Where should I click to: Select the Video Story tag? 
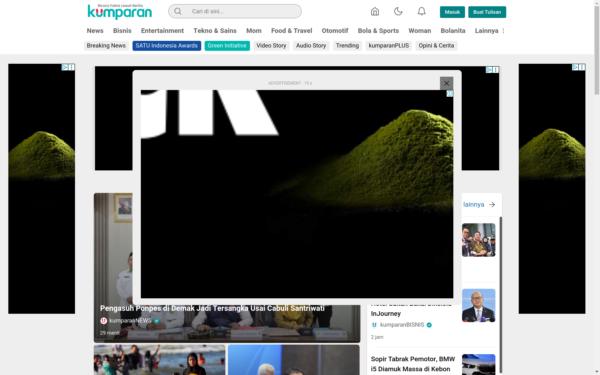(271, 46)
